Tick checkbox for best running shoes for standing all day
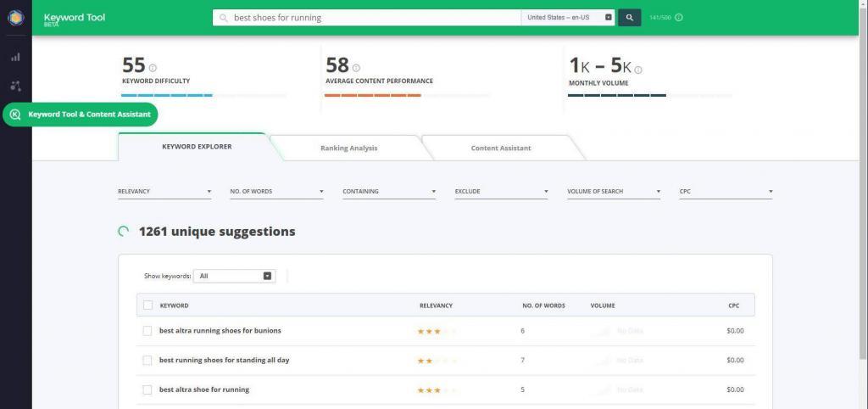 147,361
